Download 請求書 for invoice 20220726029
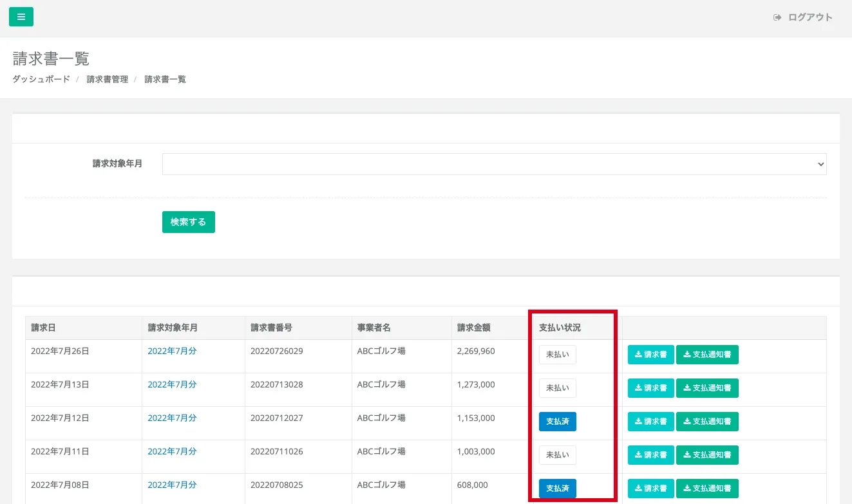Screen dimensions: 852x504 tap(650, 355)
